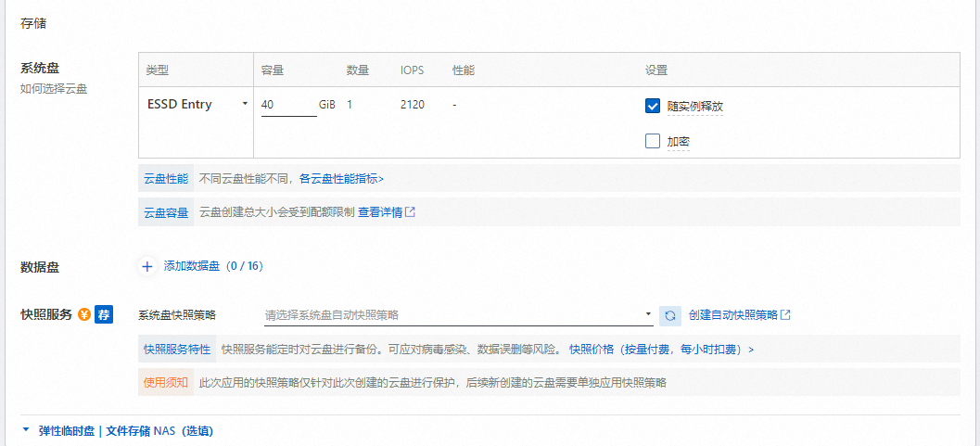The width and height of the screenshot is (980, 446).
Task: Click the 使用须知 notice tag
Action: (x=166, y=382)
